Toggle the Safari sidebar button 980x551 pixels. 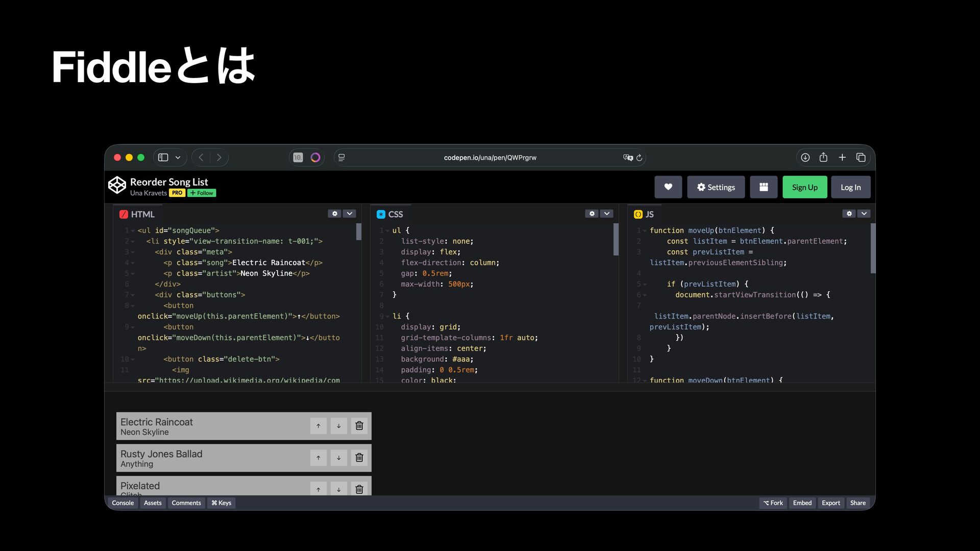163,158
